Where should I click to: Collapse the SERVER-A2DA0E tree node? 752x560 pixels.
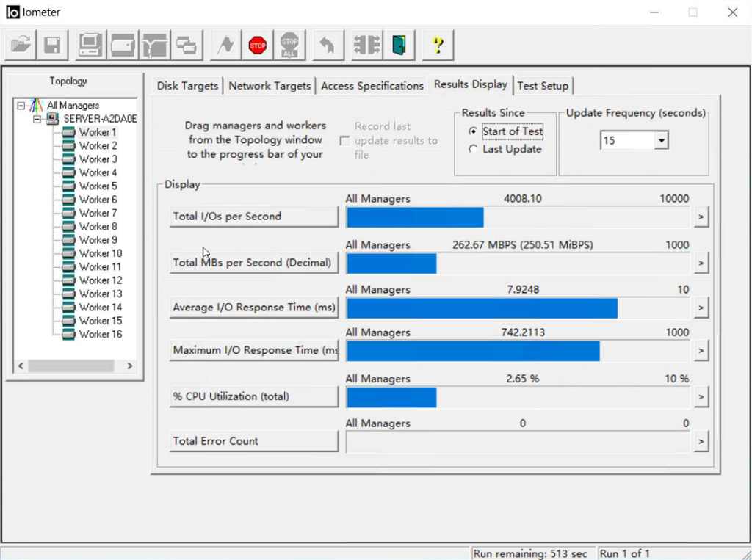click(x=37, y=119)
